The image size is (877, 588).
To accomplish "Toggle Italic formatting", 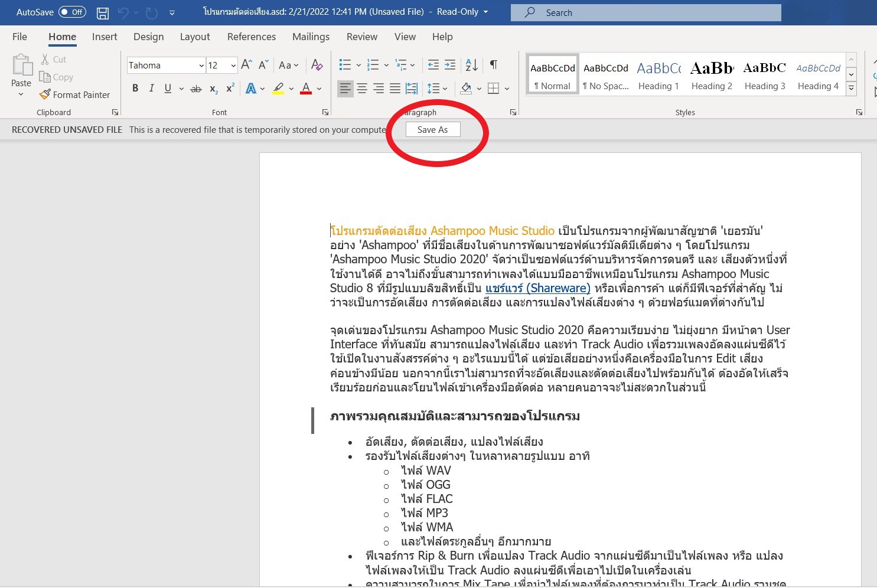I will tap(151, 89).
